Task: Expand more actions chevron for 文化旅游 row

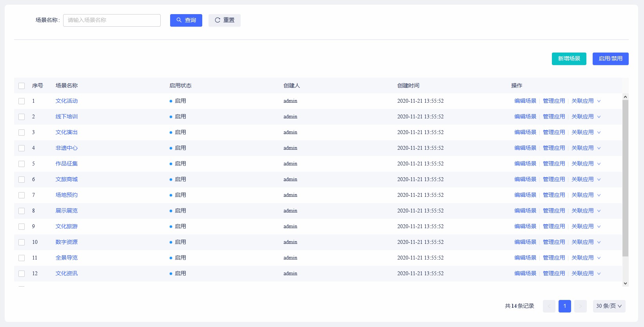Action: coord(599,227)
